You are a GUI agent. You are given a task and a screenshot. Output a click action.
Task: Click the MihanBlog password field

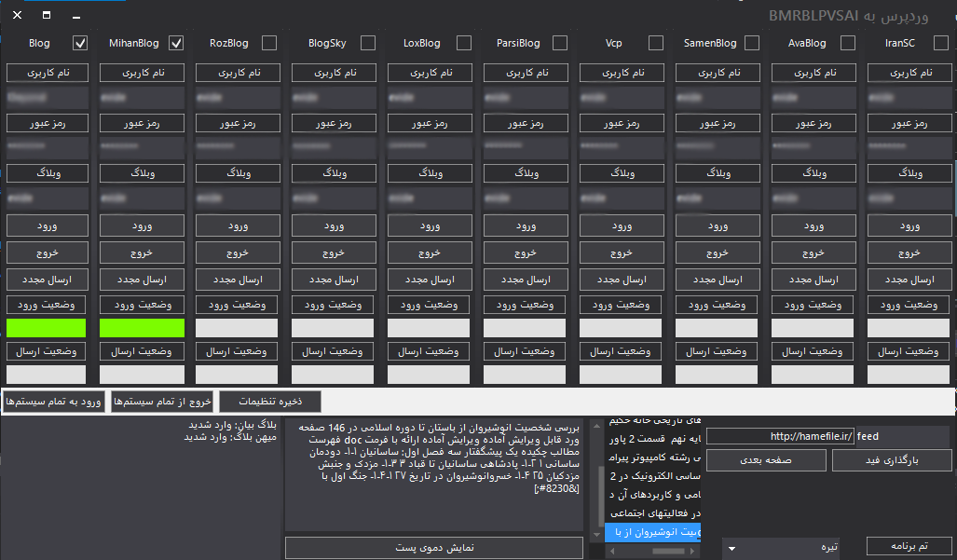coord(142,147)
